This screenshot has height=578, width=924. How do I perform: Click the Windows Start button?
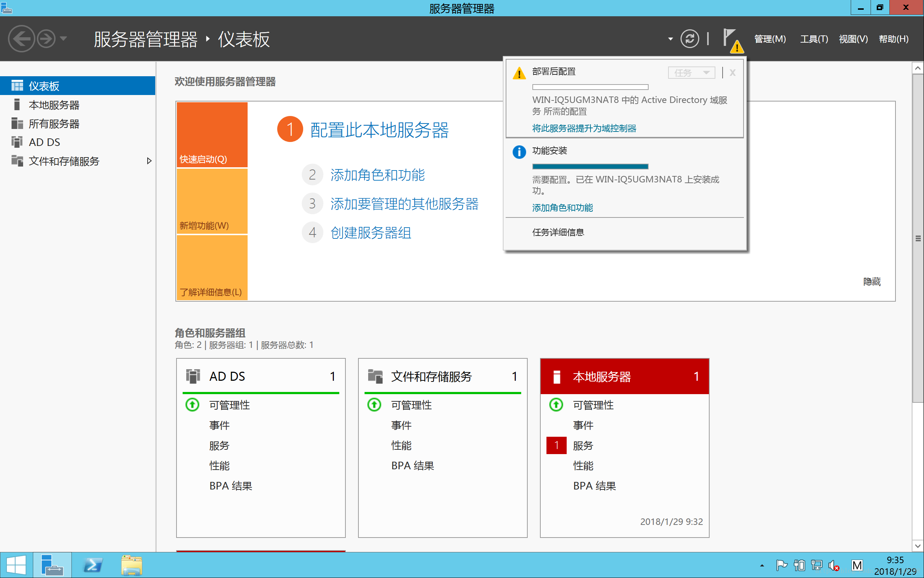click(16, 565)
